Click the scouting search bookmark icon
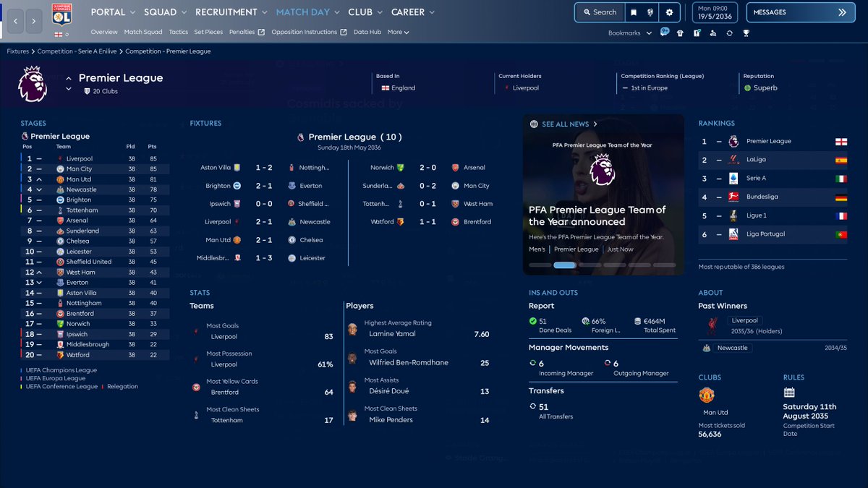The height and width of the screenshot is (488, 868). coord(712,33)
